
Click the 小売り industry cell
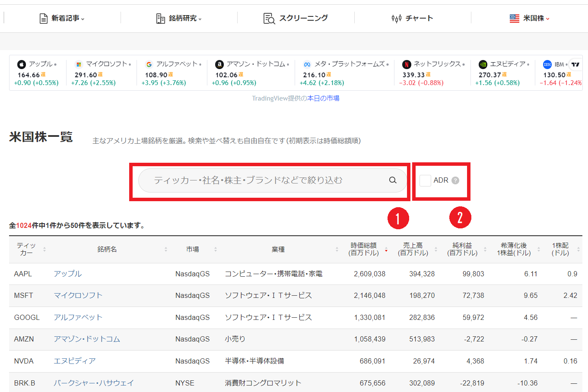pyautogui.click(x=235, y=339)
